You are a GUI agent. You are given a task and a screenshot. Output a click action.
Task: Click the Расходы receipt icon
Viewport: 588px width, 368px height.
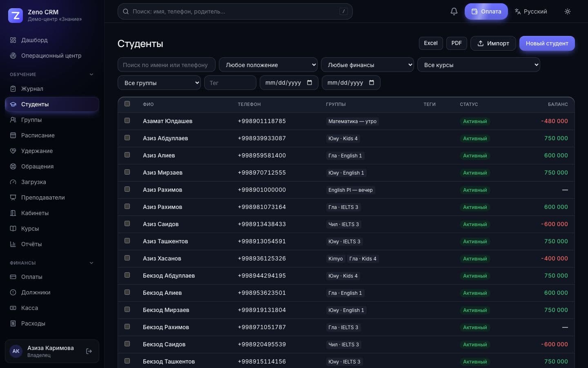(x=13, y=323)
